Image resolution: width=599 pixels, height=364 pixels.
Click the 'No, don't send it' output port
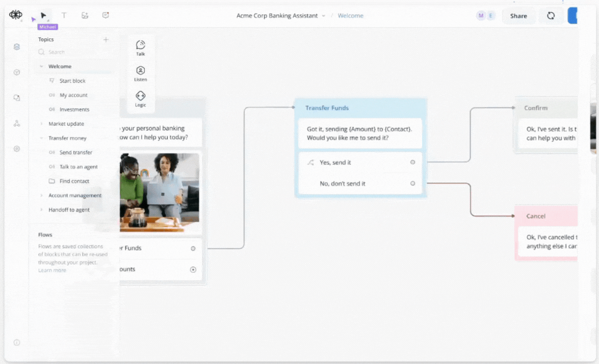point(412,183)
